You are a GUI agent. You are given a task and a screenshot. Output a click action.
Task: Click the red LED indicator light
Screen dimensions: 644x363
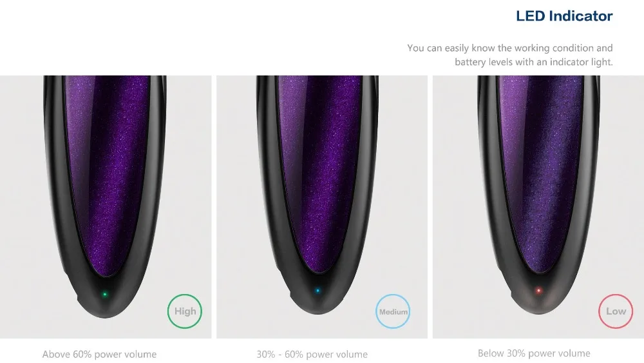538,291
